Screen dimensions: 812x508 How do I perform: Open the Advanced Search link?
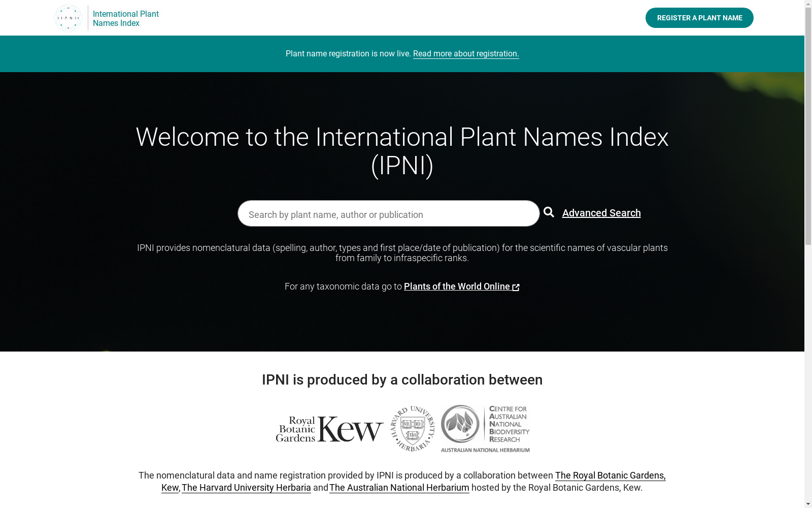[601, 213]
